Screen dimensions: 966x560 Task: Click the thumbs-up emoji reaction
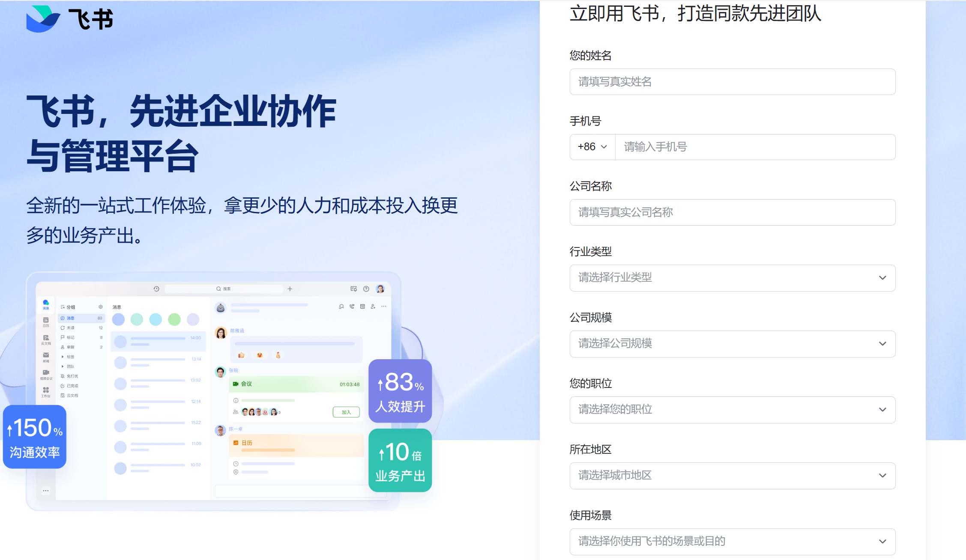(x=242, y=355)
